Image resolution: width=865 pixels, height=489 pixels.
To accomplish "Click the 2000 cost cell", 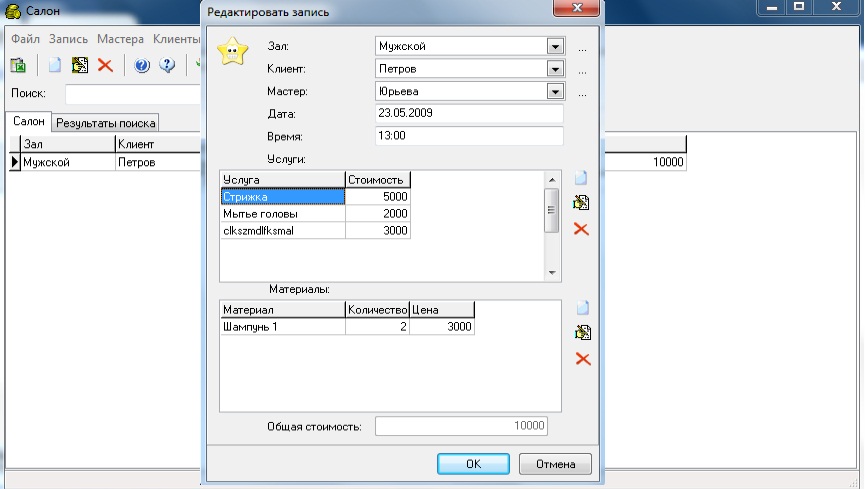I will click(x=378, y=214).
